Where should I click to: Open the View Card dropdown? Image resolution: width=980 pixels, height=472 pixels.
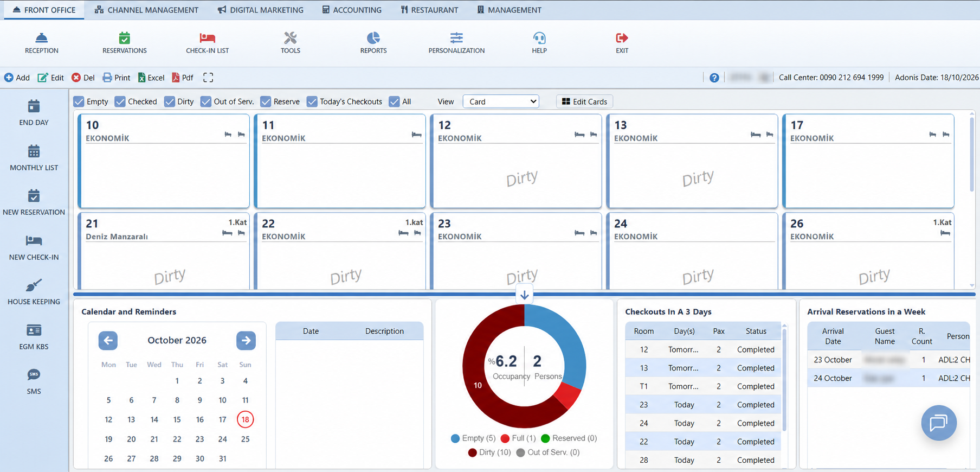point(501,101)
